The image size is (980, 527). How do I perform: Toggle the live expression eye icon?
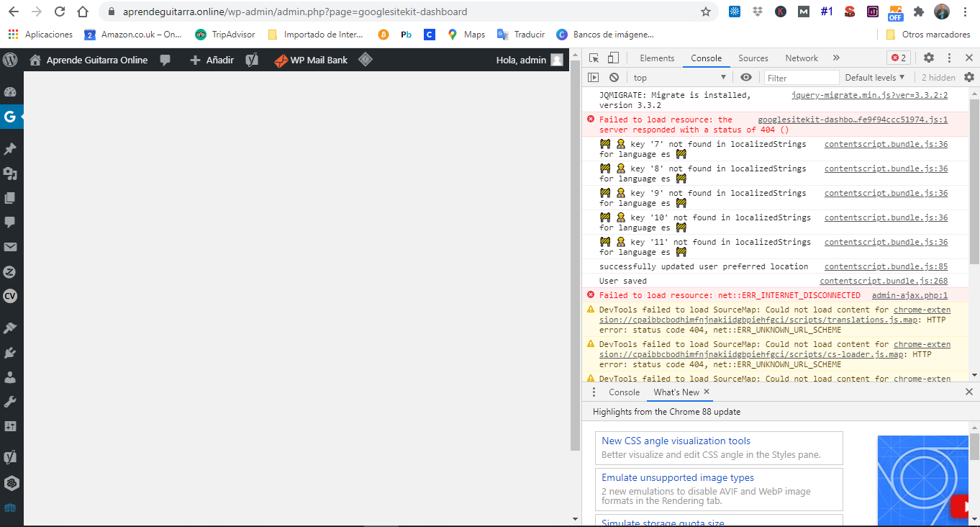[746, 78]
